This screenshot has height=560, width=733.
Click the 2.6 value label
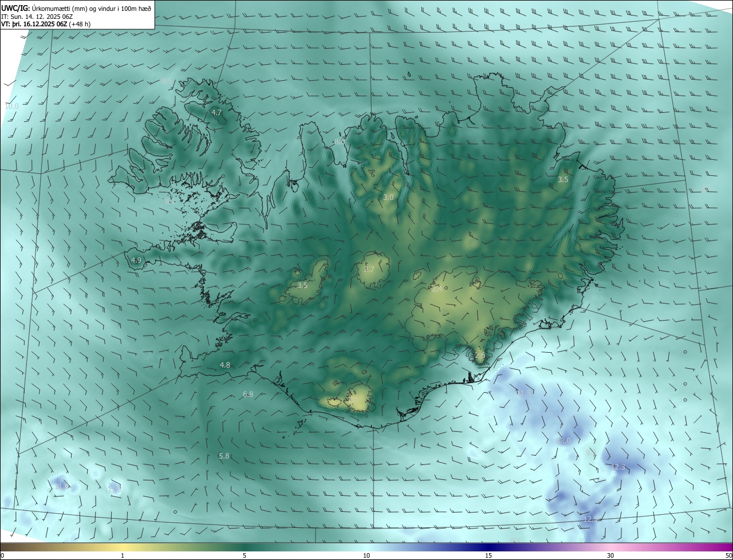tap(480, 355)
